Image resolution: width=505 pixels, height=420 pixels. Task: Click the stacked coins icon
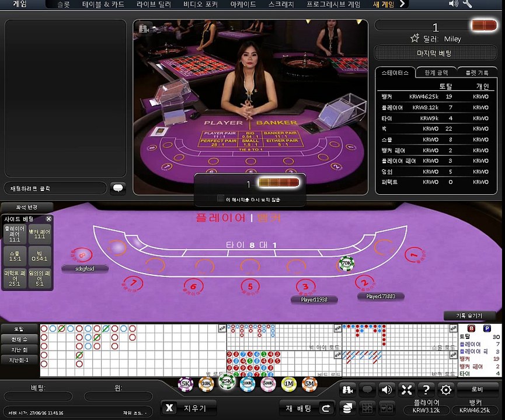pyautogui.click(x=347, y=408)
